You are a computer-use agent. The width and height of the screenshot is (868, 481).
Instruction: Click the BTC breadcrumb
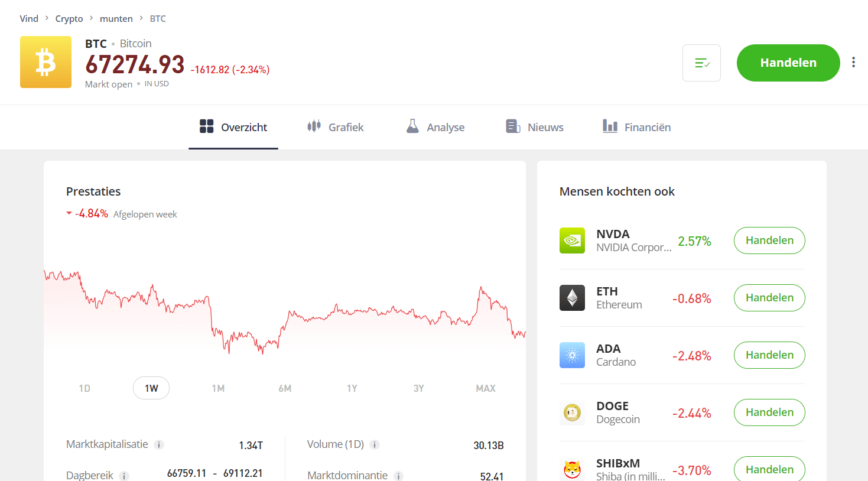(158, 18)
